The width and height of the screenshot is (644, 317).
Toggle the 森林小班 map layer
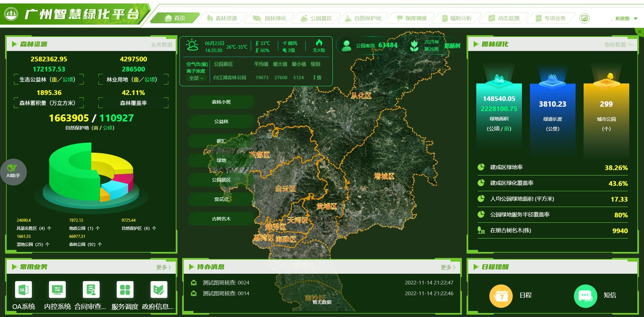(221, 102)
